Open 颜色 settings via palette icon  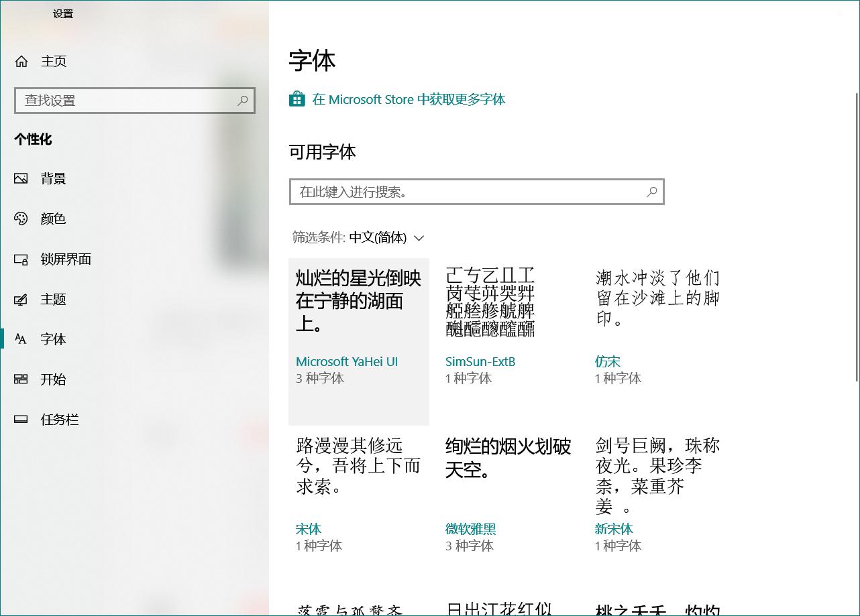point(21,219)
